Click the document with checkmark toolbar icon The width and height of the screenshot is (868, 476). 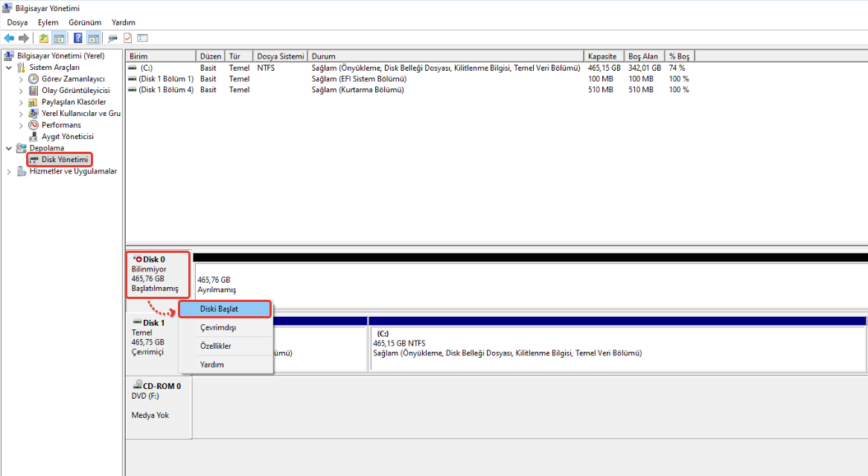click(x=127, y=38)
